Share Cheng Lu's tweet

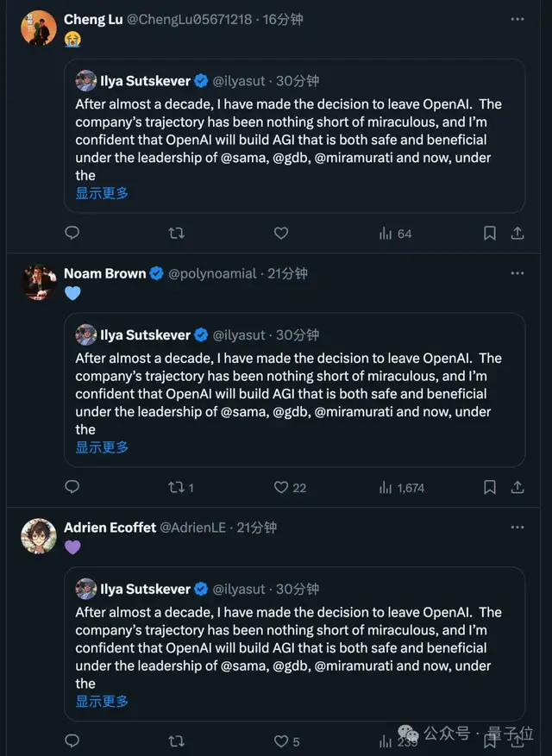click(517, 233)
